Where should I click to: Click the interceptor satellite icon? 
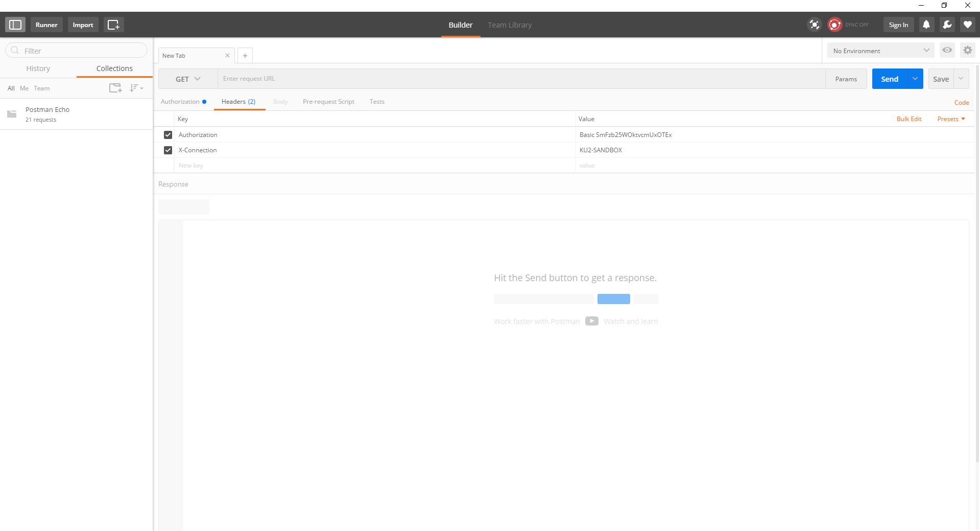coord(814,25)
